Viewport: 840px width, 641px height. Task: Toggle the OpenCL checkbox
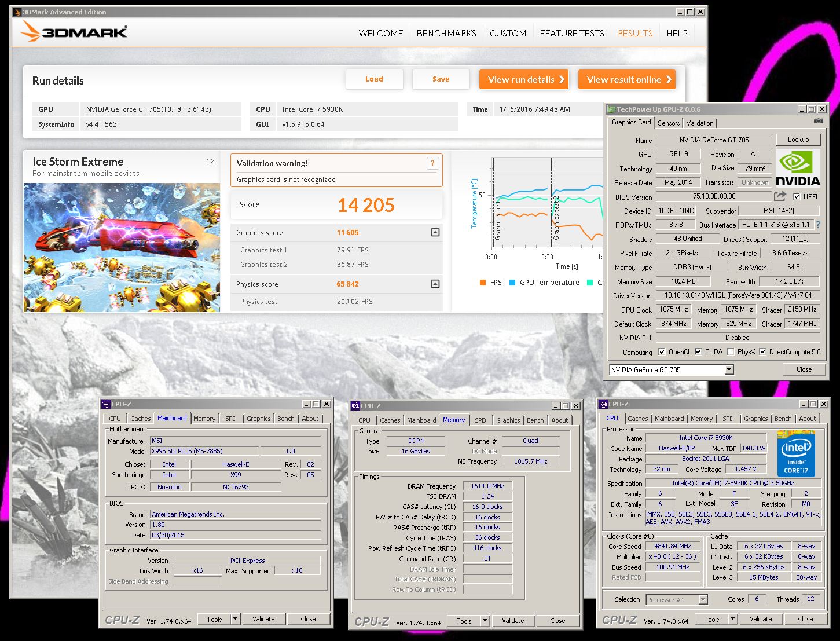pos(662,351)
